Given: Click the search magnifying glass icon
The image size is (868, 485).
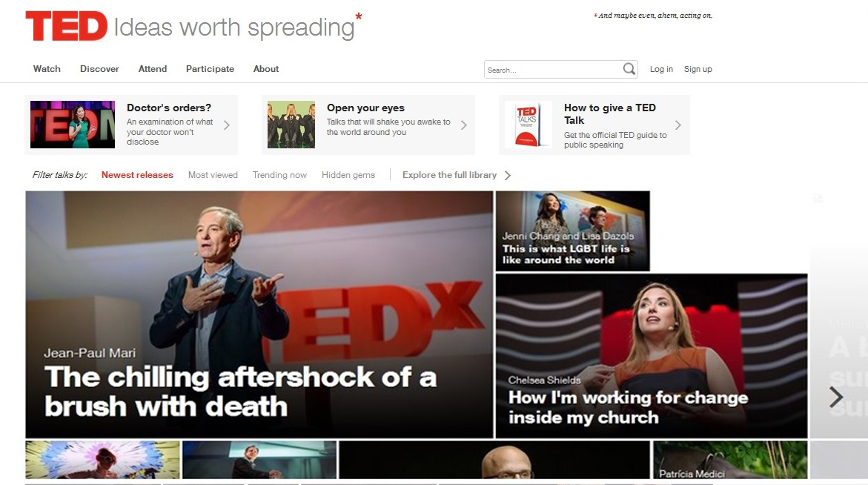Looking at the screenshot, I should coord(629,69).
